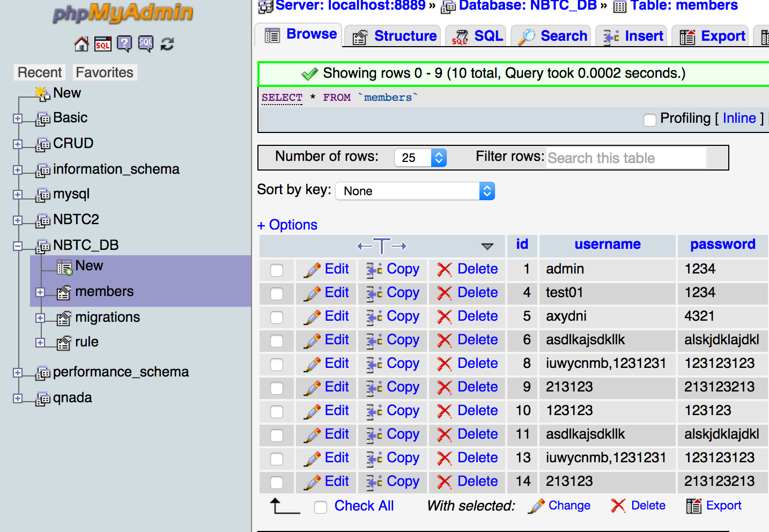769x532 pixels.
Task: Tick the checkbox for the test01 row
Action: (277, 293)
